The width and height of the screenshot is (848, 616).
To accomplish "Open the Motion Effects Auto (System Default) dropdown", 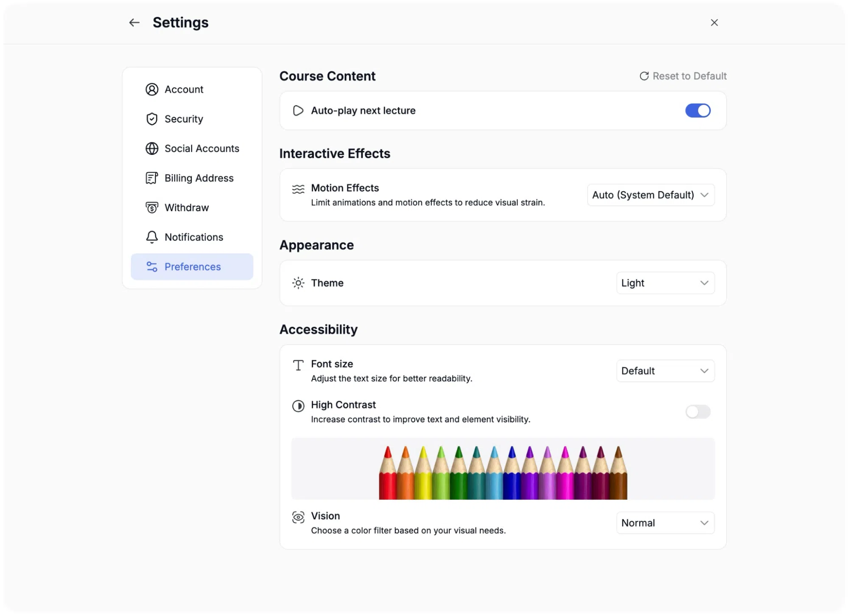I will (650, 195).
